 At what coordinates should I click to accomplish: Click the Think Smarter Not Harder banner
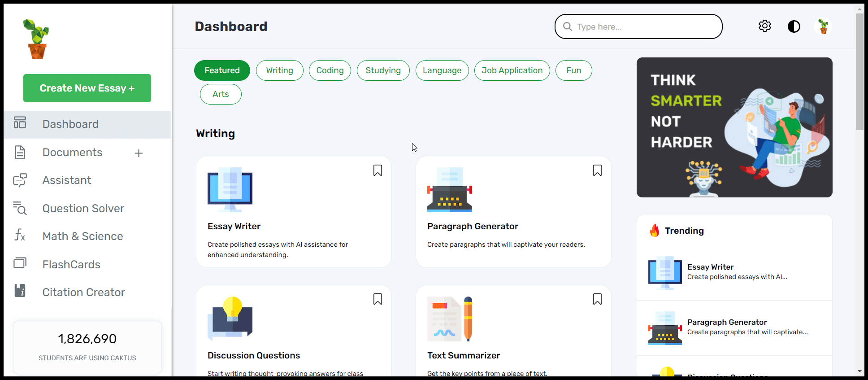734,127
